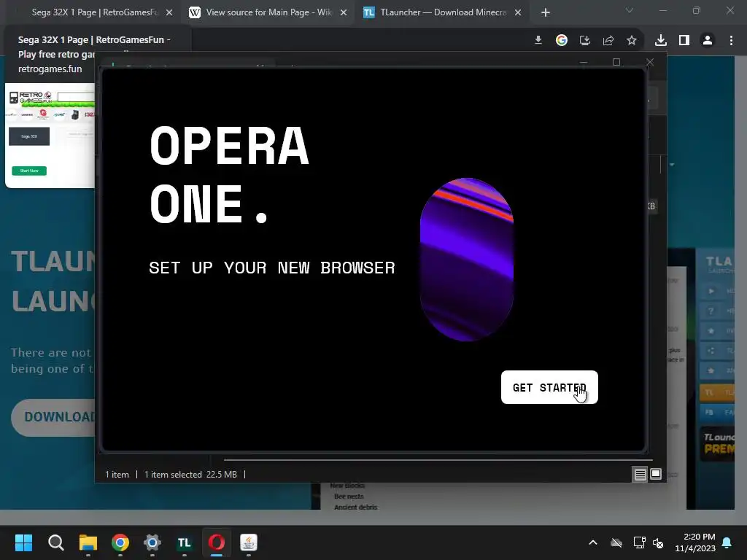The width and height of the screenshot is (747, 560).
Task: Open Java app from taskbar
Action: (x=249, y=542)
